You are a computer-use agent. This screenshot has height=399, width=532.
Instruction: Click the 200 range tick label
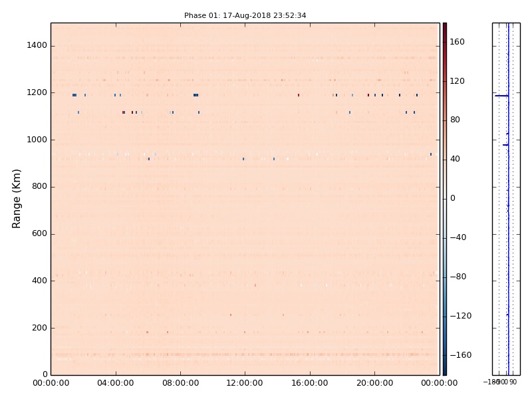coord(39,328)
